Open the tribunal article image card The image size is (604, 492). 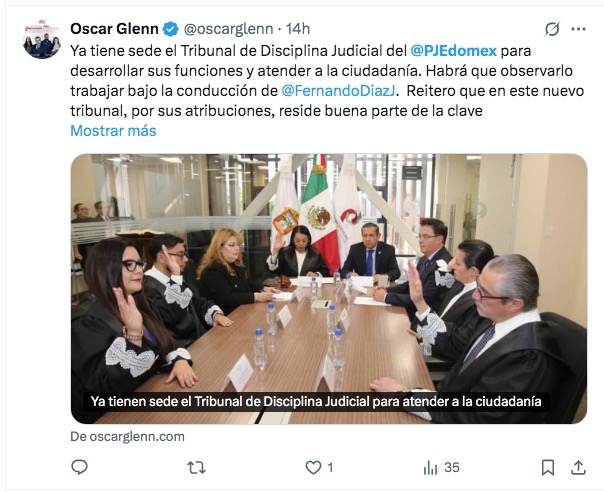pyautogui.click(x=329, y=289)
